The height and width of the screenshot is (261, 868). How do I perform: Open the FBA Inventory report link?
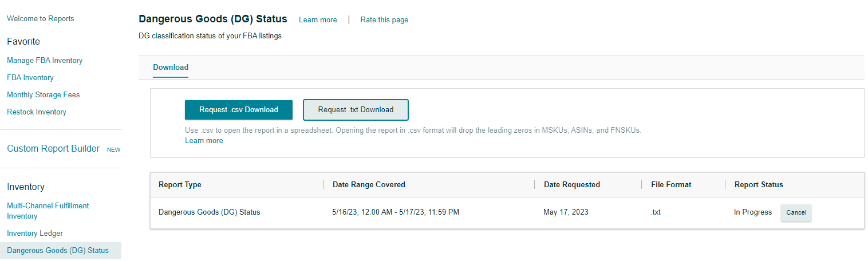[30, 78]
